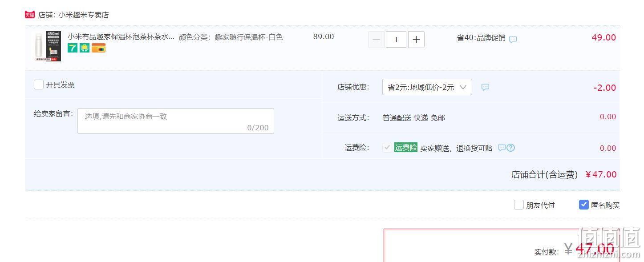Screen dimensions: 644x262
Task: Click the 实付款 label
Action: pyautogui.click(x=547, y=252)
